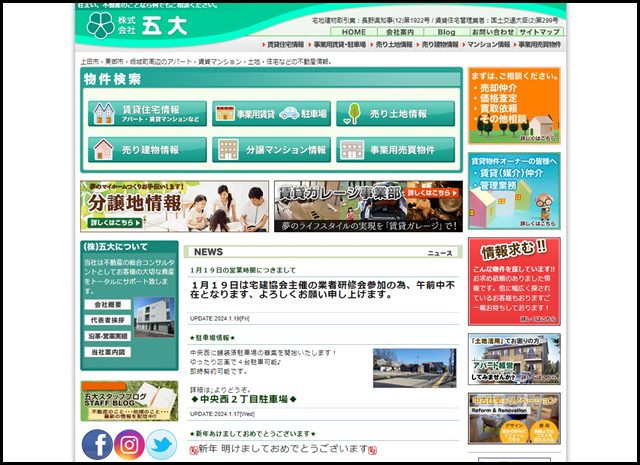The image size is (640, 465).
Task: Open the Twitter bird icon
Action: [162, 444]
